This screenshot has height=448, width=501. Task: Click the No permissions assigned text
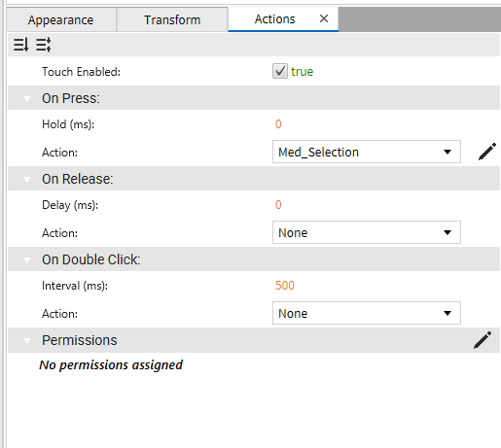[111, 365]
